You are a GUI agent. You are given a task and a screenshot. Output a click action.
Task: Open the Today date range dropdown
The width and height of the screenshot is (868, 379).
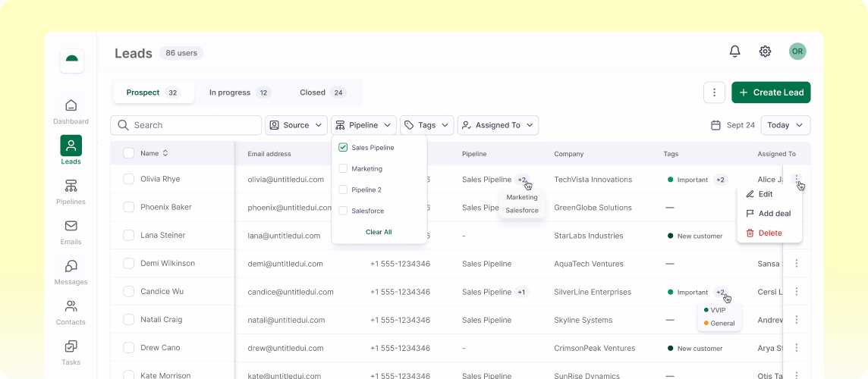tap(785, 125)
